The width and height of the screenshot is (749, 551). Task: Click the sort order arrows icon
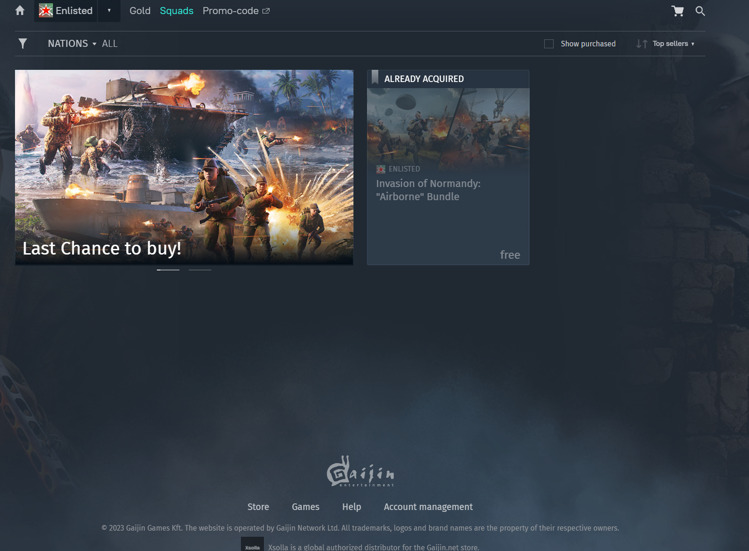pyautogui.click(x=641, y=44)
